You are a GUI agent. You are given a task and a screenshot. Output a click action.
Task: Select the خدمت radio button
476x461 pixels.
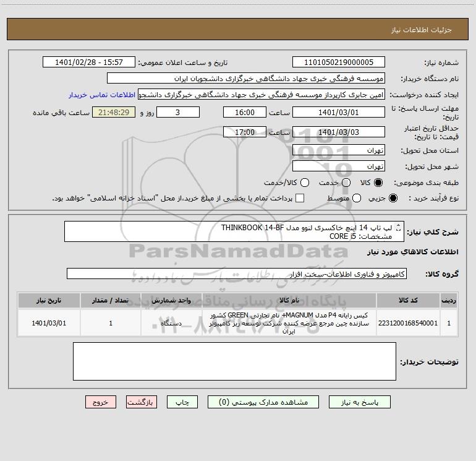pyautogui.click(x=346, y=183)
